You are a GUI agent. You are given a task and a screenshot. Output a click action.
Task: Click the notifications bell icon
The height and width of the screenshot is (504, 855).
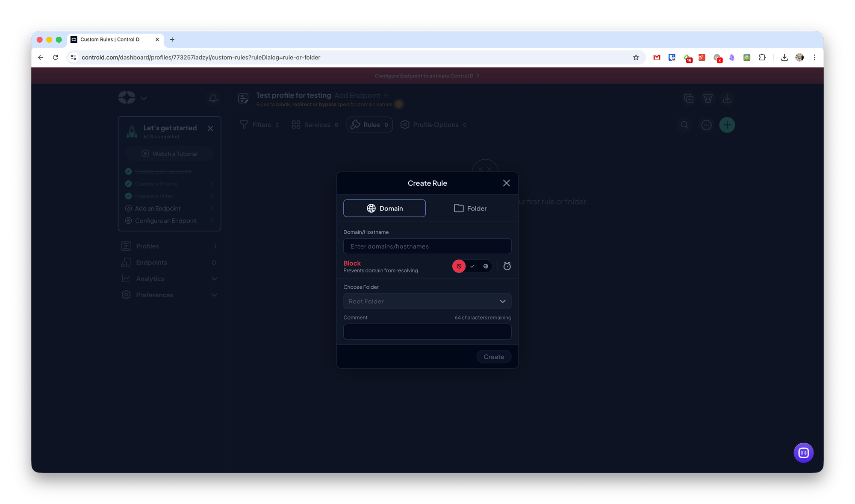213,98
